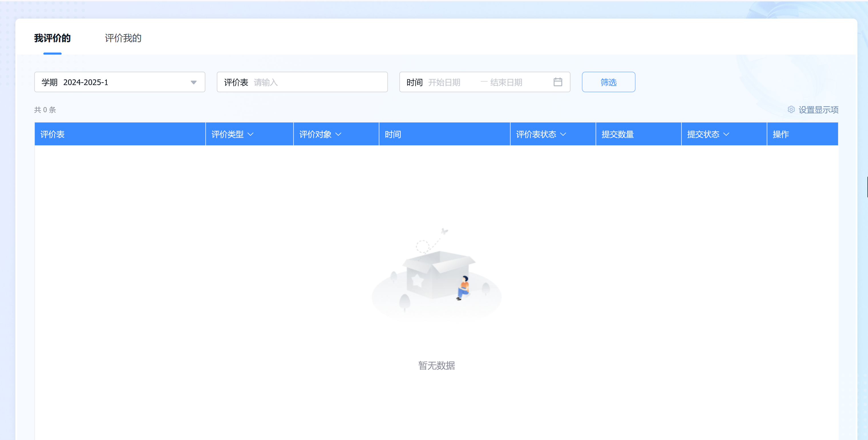
Task: Switch to the 我评价的 tab
Action: tap(52, 38)
